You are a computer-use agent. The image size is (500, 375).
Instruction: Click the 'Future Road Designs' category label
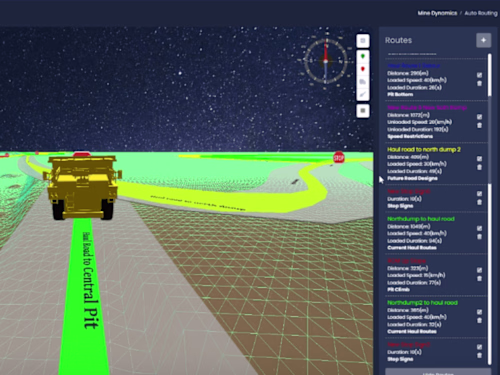click(412, 178)
